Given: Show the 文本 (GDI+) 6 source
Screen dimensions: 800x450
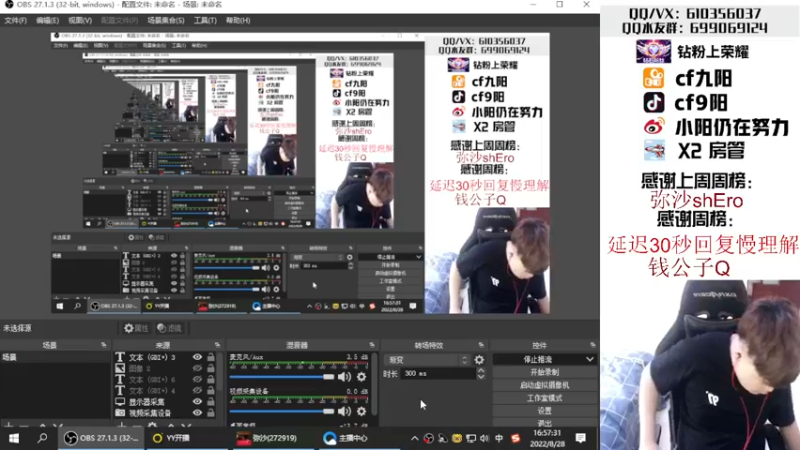Looking at the screenshot, I should pyautogui.click(x=197, y=380).
